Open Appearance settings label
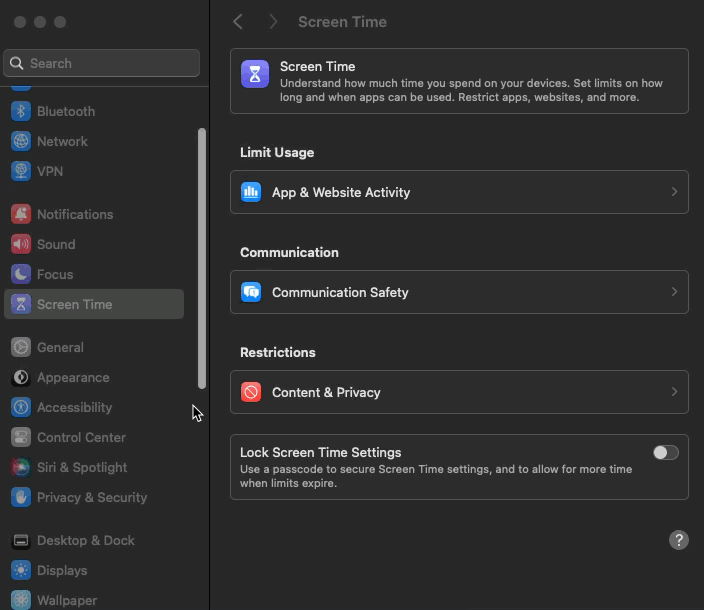Screen dimensions: 704x610 click(73, 377)
